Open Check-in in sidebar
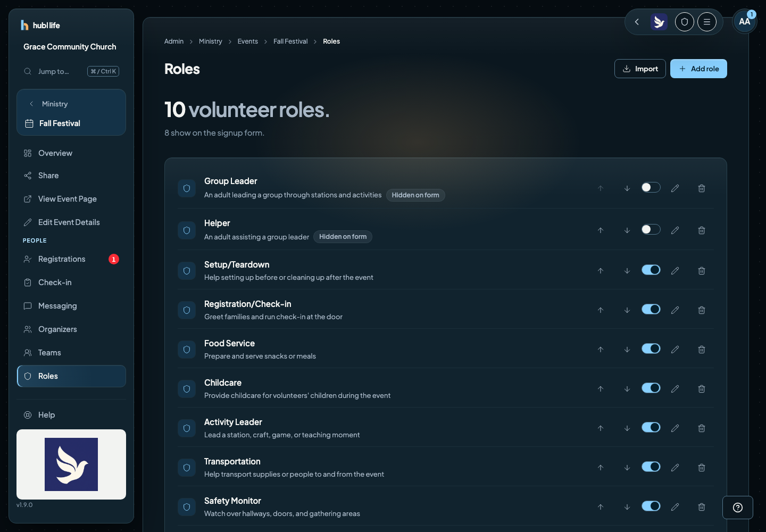Image resolution: width=766 pixels, height=532 pixels. [71, 282]
